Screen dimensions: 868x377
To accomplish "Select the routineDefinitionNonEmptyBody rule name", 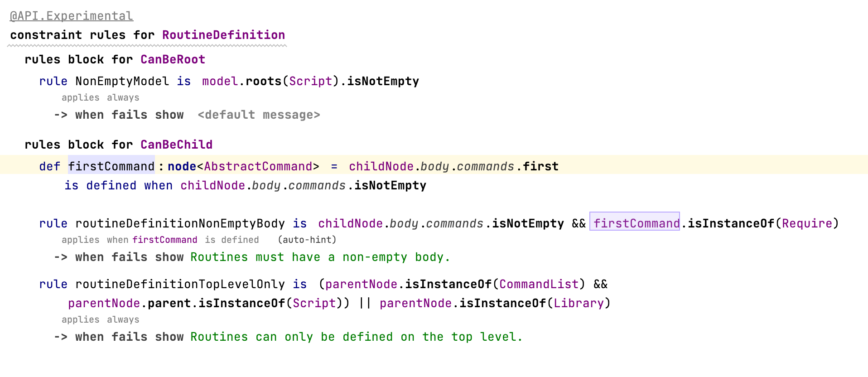I will coord(180,223).
